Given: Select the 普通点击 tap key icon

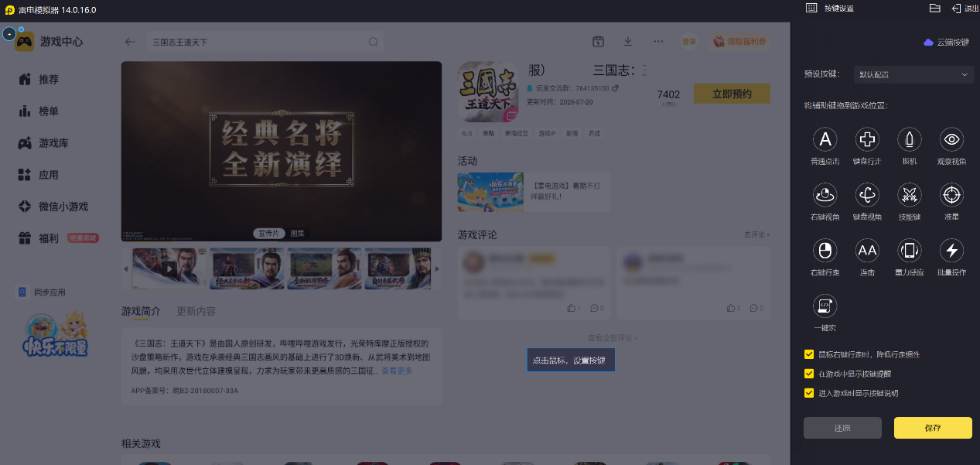Looking at the screenshot, I should 825,139.
